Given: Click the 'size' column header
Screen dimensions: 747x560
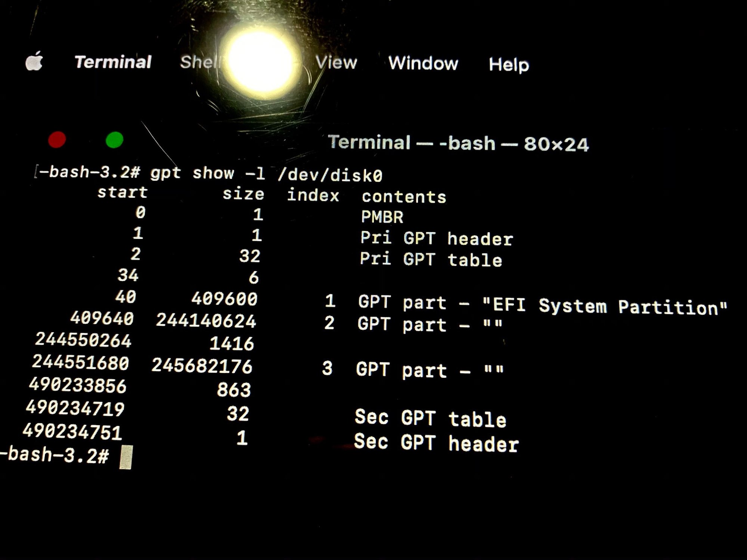Looking at the screenshot, I should (x=244, y=194).
